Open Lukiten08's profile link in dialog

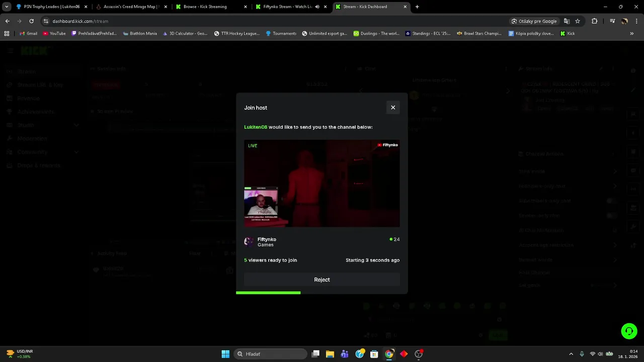tap(256, 127)
